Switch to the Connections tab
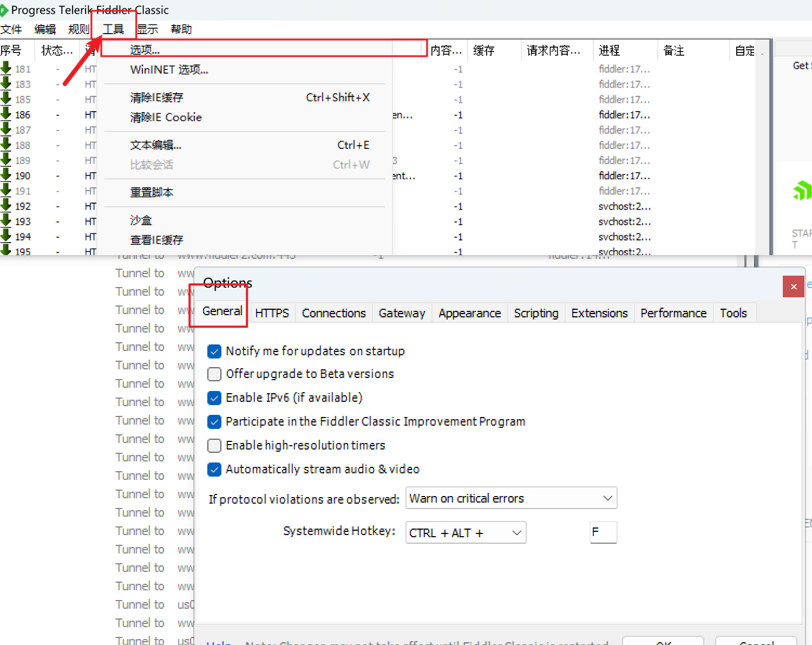Screen dimensions: 812x645 click(x=334, y=314)
